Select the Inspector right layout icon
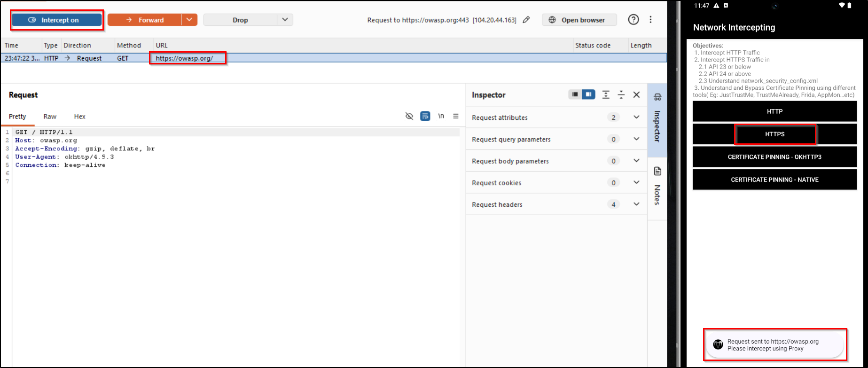Image resolution: width=868 pixels, height=368 pixels. point(588,94)
